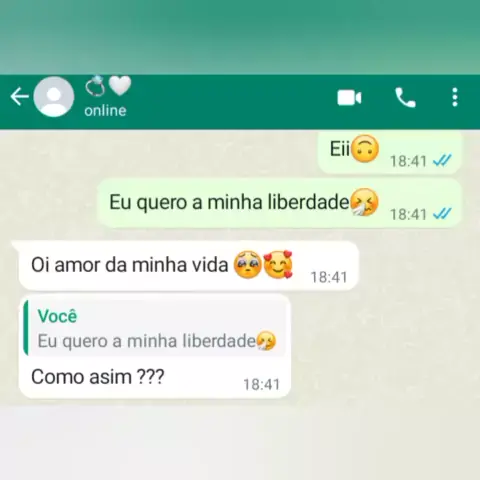Click the read receipt ticks on 'Eii'
This screenshot has height=480, width=480.
point(442,160)
